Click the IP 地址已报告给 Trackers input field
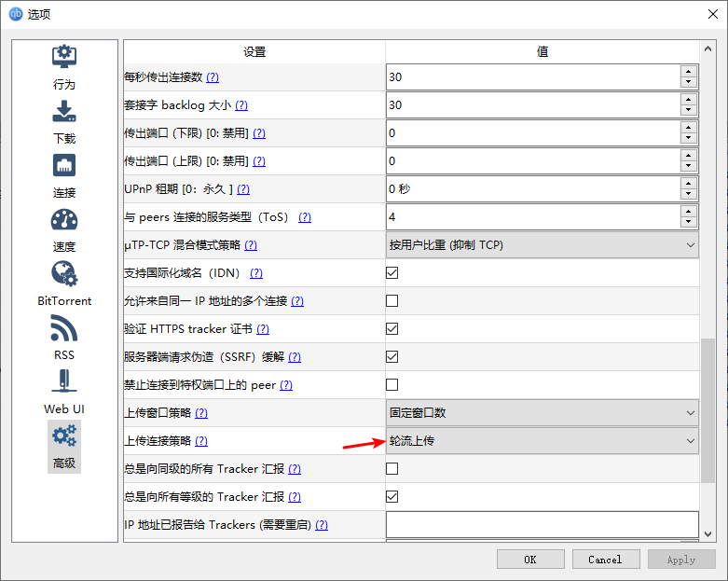The width and height of the screenshot is (728, 581). (542, 525)
